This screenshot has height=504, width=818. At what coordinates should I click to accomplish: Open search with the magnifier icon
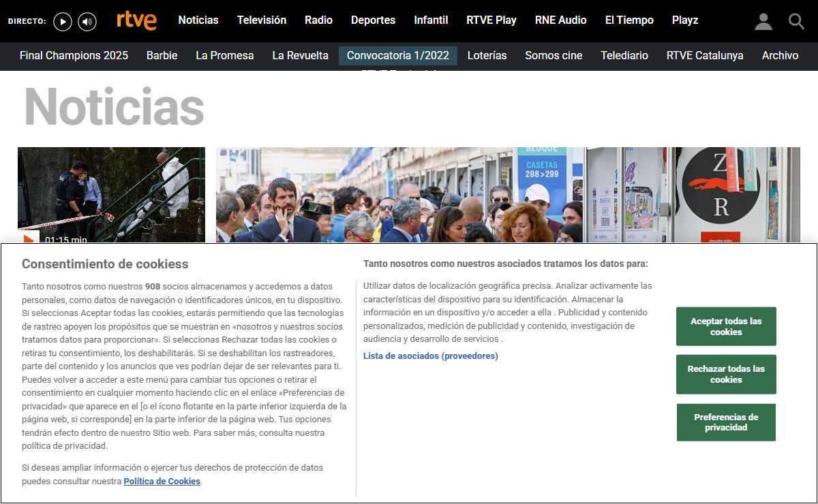tap(796, 21)
